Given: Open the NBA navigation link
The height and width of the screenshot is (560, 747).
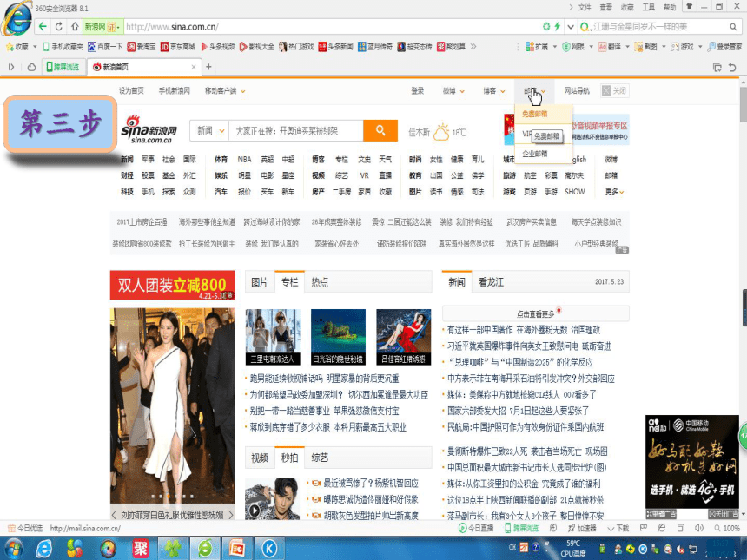Looking at the screenshot, I should (244, 160).
